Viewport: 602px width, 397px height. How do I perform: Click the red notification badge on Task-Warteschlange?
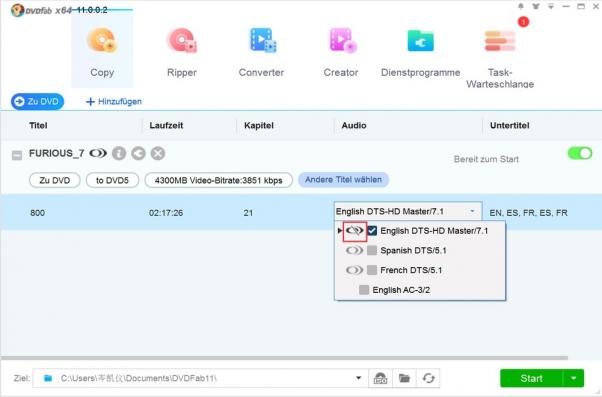coord(523,22)
